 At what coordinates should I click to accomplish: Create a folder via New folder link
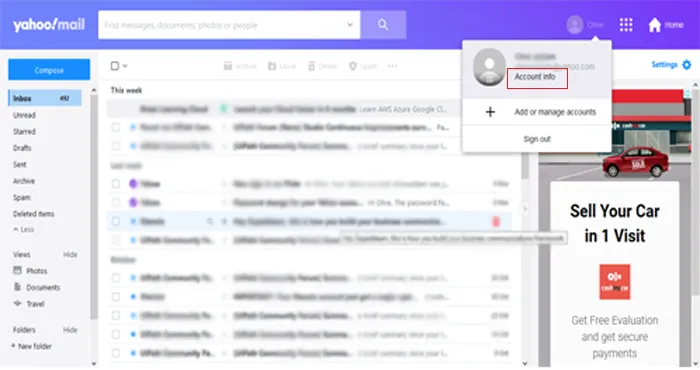31,346
